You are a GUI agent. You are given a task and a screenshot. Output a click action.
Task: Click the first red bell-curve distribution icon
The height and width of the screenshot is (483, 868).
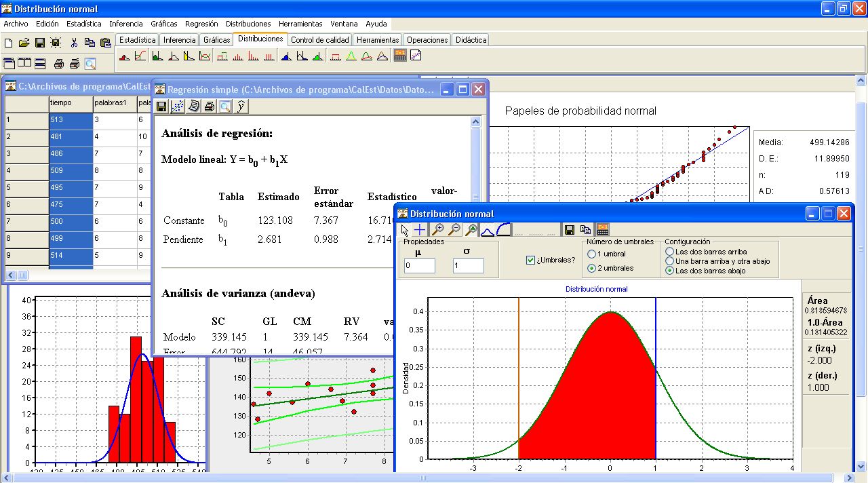point(125,56)
